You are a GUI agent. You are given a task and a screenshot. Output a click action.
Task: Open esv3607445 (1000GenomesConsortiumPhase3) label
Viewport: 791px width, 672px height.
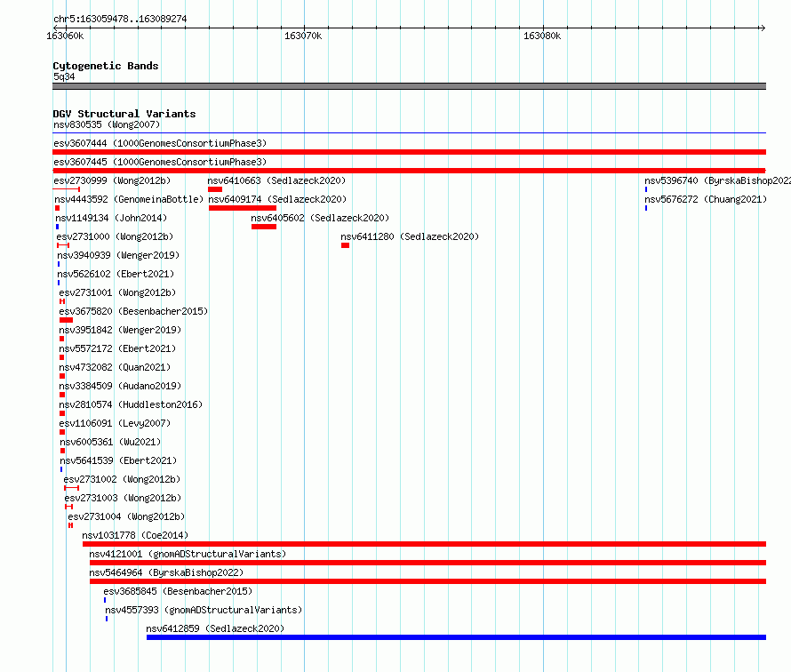click(160, 162)
